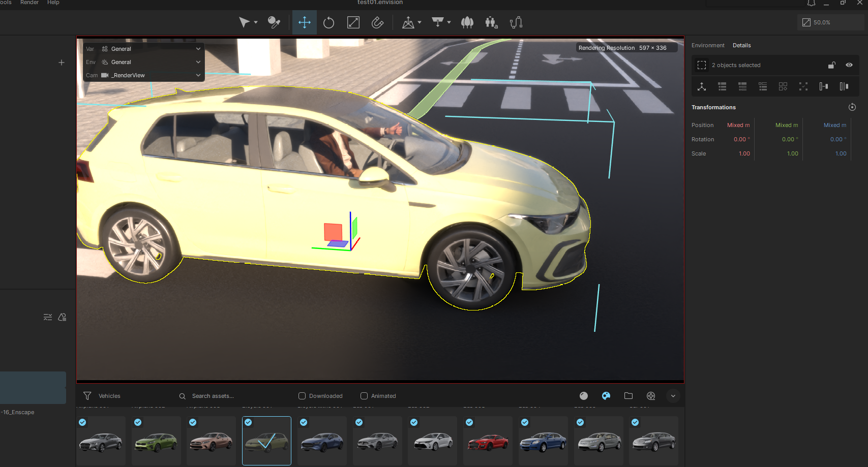Open the asset palette library icon
Image resolution: width=868 pixels, height=467 pixels.
606,396
